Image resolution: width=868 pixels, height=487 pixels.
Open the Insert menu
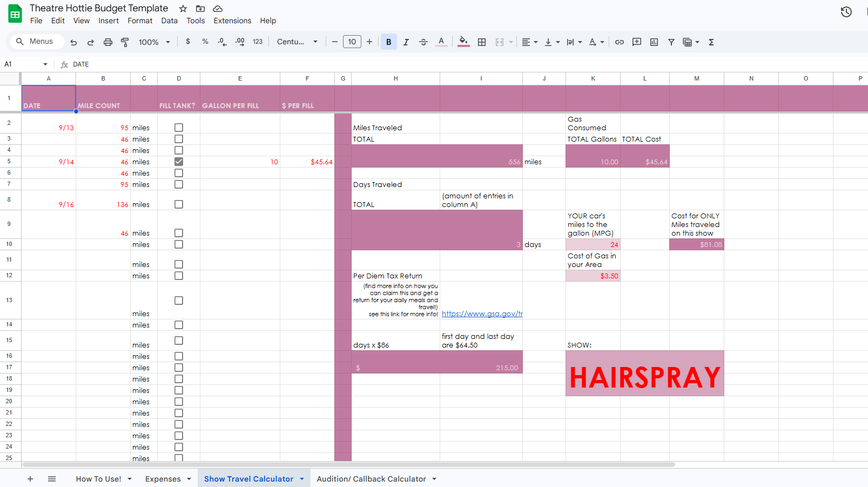pos(109,21)
